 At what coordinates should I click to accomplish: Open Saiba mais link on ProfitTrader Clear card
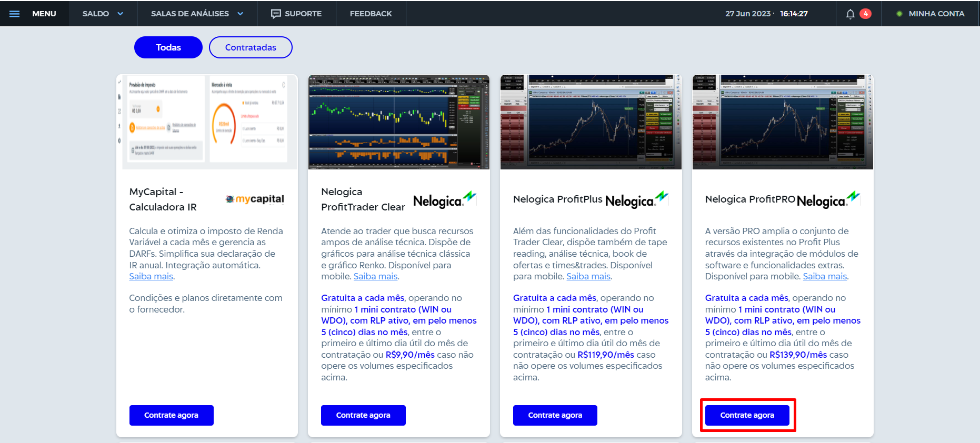click(376, 276)
